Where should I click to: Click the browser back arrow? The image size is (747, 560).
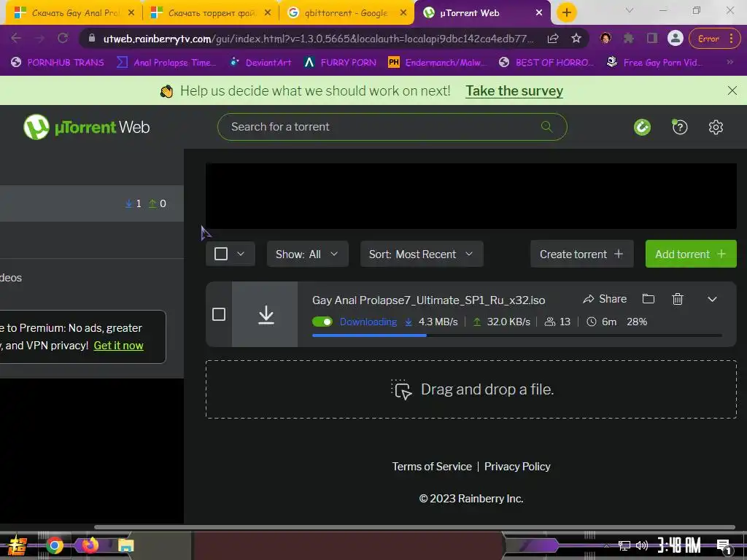[x=16, y=38]
